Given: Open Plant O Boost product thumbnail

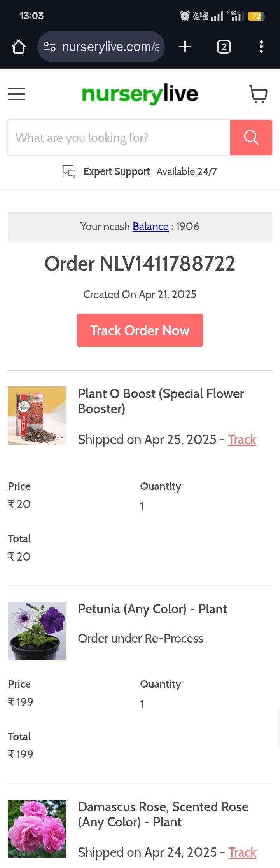Looking at the screenshot, I should coord(37,415).
